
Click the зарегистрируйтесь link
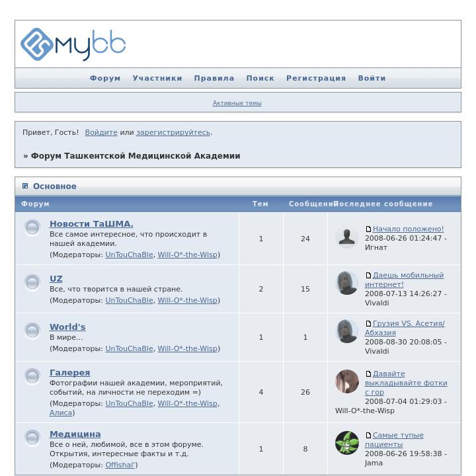coord(173,132)
